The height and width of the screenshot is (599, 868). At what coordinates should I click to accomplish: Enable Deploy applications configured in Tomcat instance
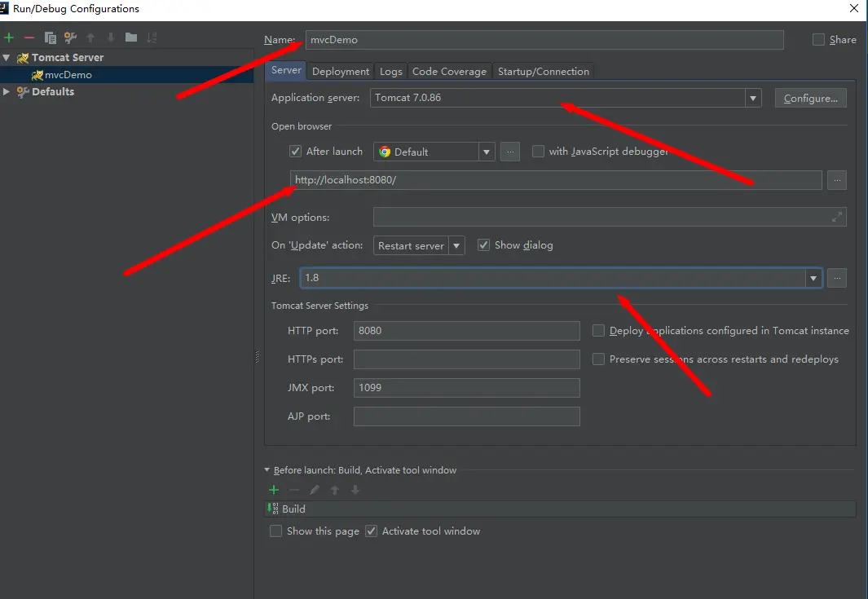point(598,331)
